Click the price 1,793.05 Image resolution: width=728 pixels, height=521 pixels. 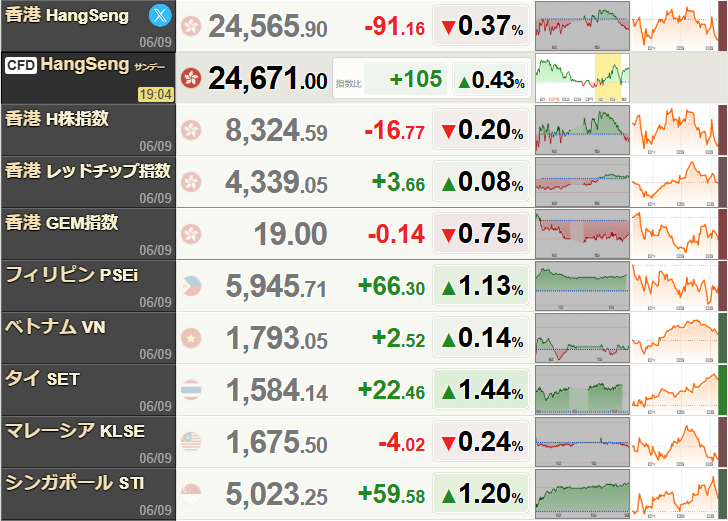point(276,339)
